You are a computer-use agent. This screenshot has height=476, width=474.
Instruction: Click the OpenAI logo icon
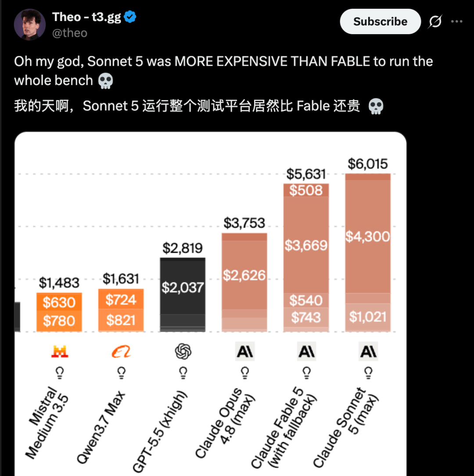click(183, 351)
